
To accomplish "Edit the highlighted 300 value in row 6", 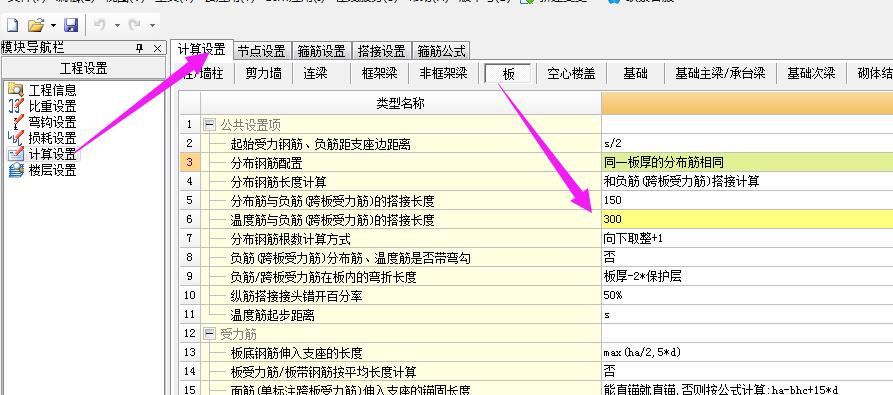I will pos(747,219).
